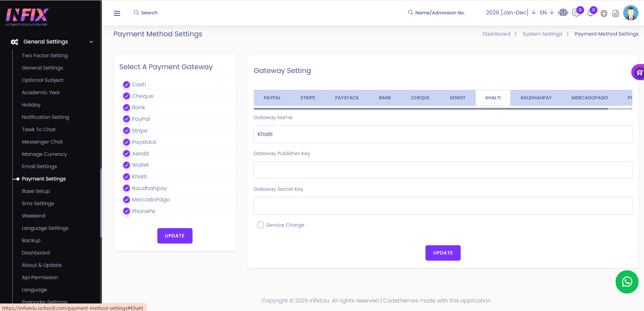Open Academic Year in sidebar
Screen dimensions: 644x311
[41, 92]
